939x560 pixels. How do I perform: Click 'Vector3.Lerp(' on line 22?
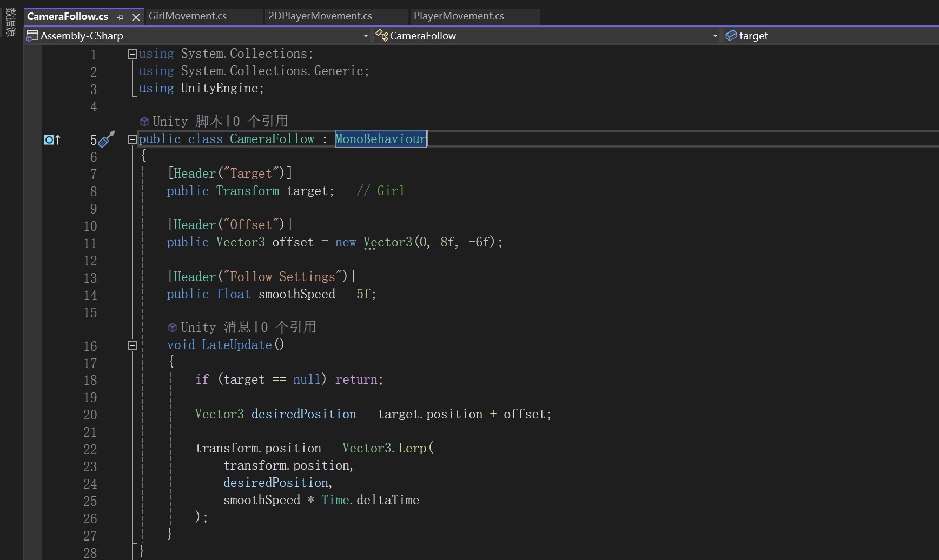[388, 448]
